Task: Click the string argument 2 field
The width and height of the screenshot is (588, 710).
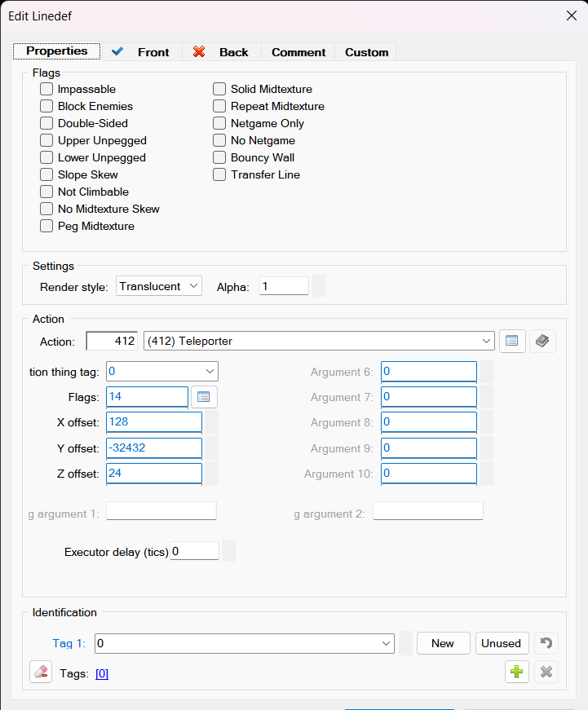Action: 427,511
